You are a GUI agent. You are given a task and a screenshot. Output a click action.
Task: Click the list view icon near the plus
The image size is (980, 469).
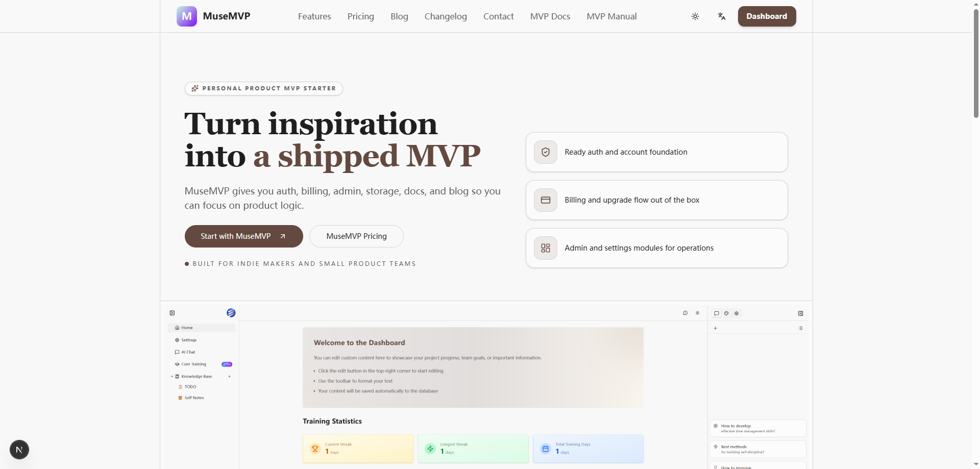coord(800,328)
